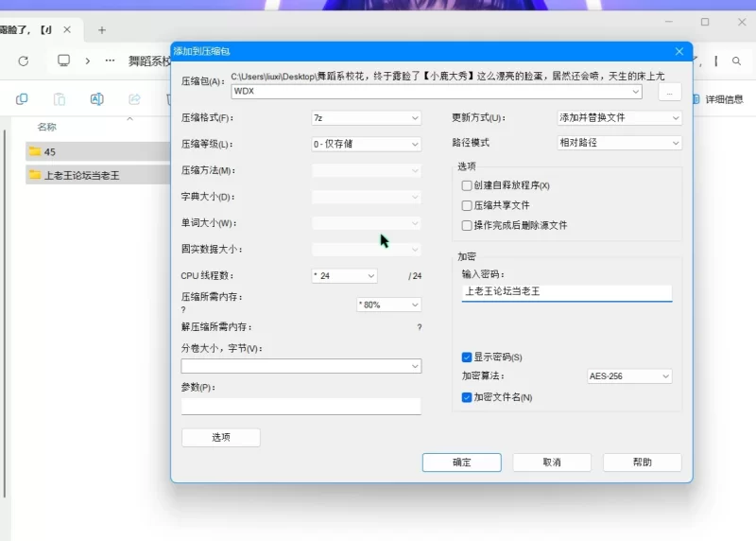Image resolution: width=756 pixels, height=541 pixels.
Task: Enable 创建自释放程序 checkbox
Action: tap(467, 185)
